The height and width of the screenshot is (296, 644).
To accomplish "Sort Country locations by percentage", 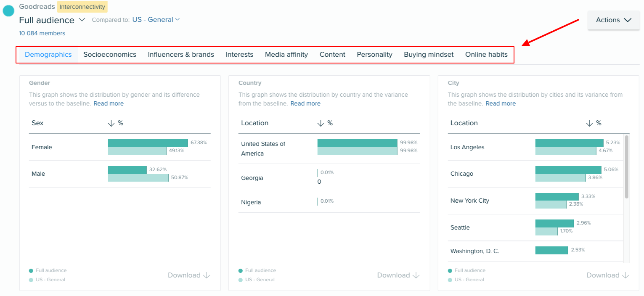I will pyautogui.click(x=322, y=123).
